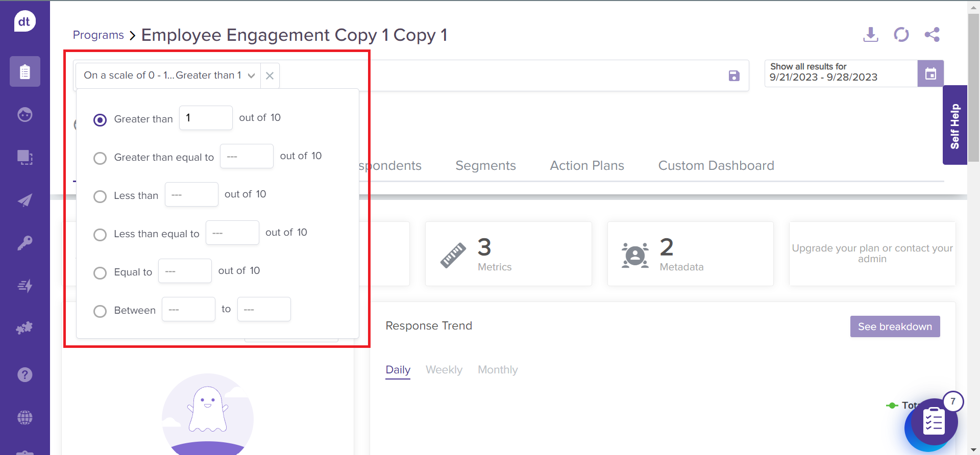This screenshot has height=455, width=980.
Task: Open the calendar date picker icon
Action: point(930,73)
